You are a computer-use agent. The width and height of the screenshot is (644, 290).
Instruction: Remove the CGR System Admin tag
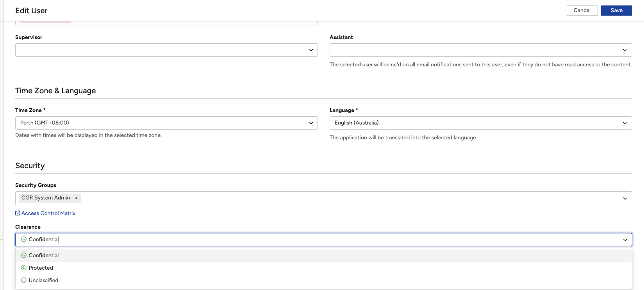pos(77,198)
